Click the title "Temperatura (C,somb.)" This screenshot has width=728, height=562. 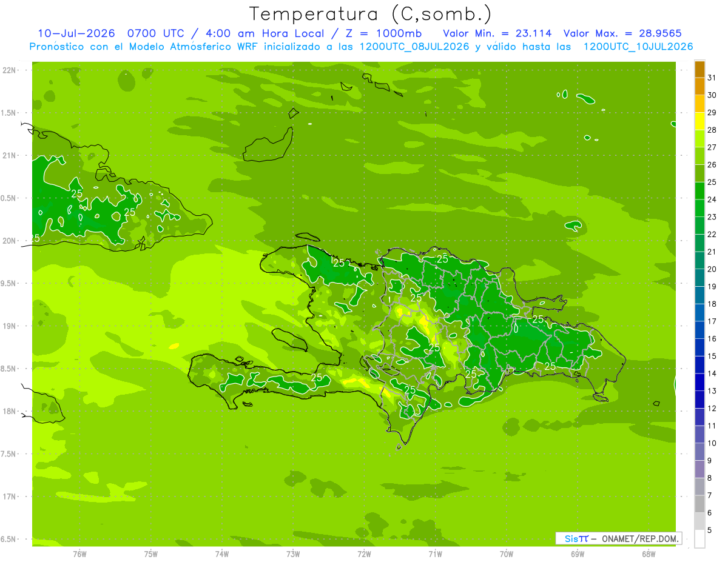pyautogui.click(x=370, y=14)
